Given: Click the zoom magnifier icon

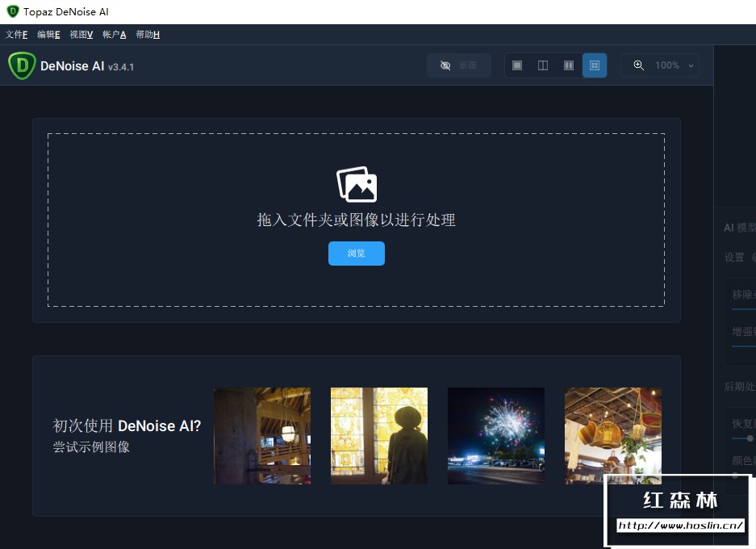Looking at the screenshot, I should (639, 65).
